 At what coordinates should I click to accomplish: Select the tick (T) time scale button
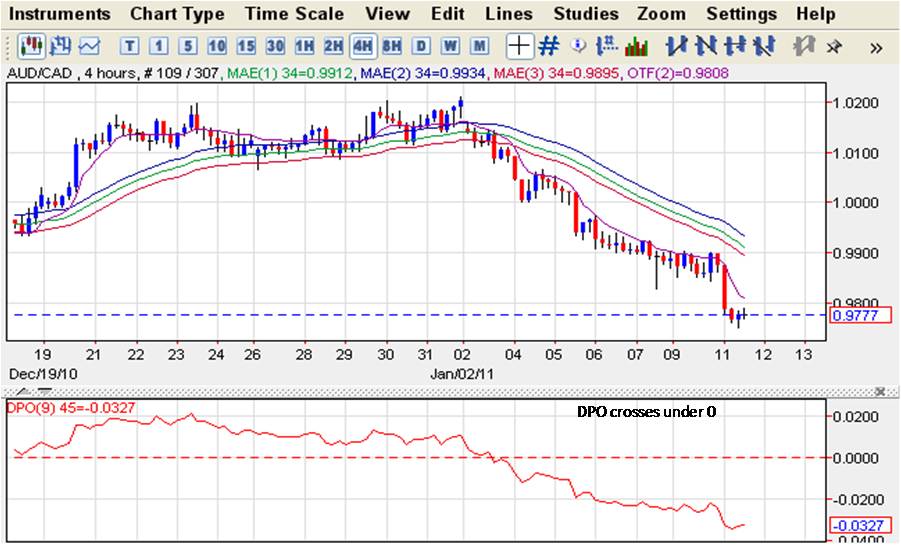(130, 46)
